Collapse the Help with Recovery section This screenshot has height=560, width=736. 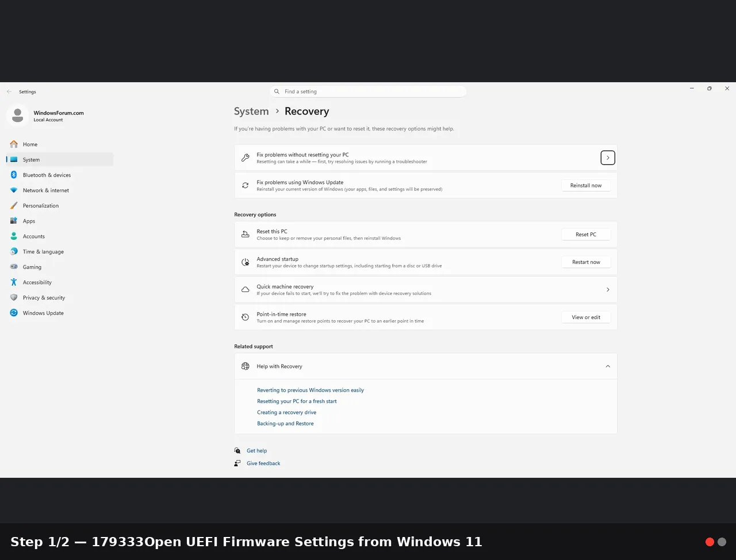pyautogui.click(x=608, y=366)
